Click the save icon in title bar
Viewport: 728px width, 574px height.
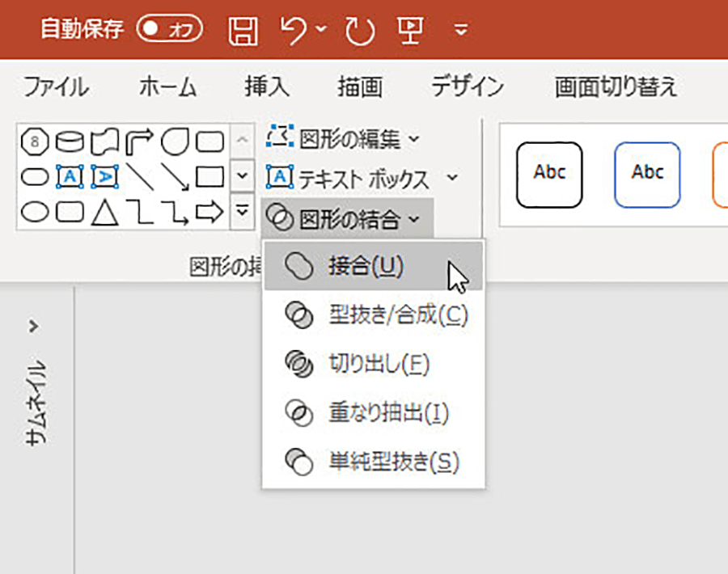click(x=242, y=30)
